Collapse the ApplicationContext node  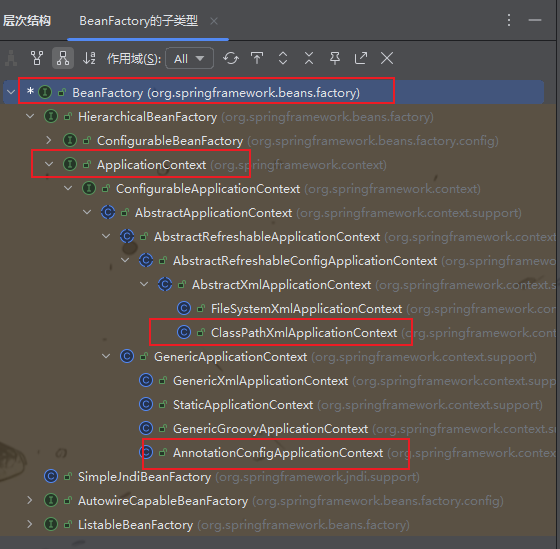click(49, 164)
